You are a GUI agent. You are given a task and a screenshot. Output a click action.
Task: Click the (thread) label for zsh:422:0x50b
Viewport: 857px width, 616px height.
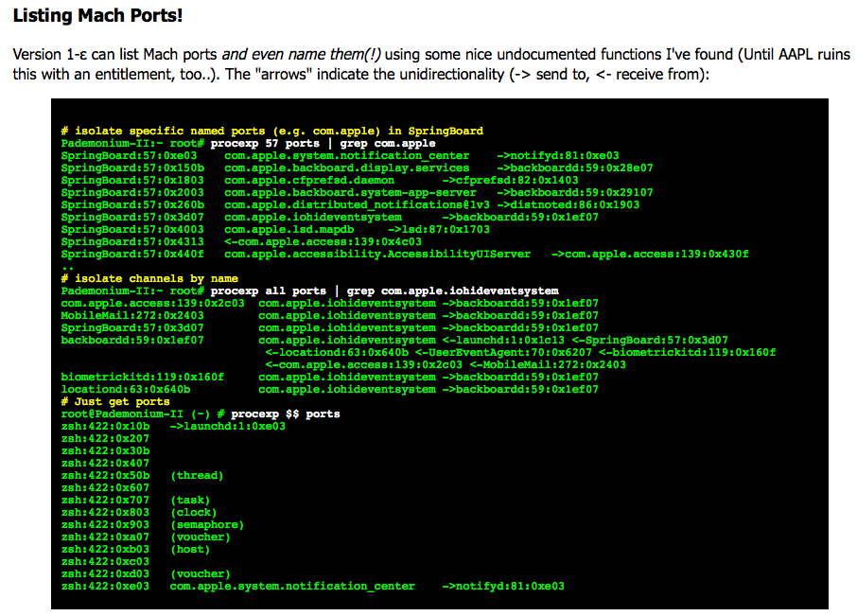pyautogui.click(x=197, y=476)
